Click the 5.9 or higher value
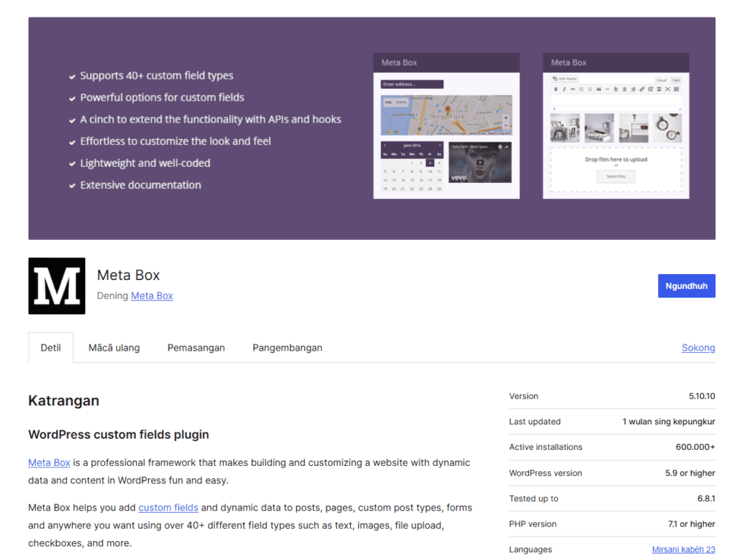The image size is (747, 560). point(690,472)
